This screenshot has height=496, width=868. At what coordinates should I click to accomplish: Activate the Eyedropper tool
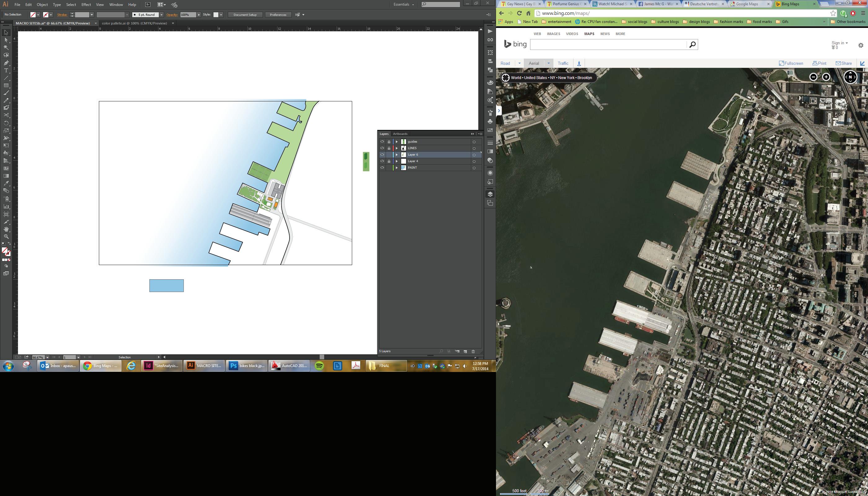point(6,183)
